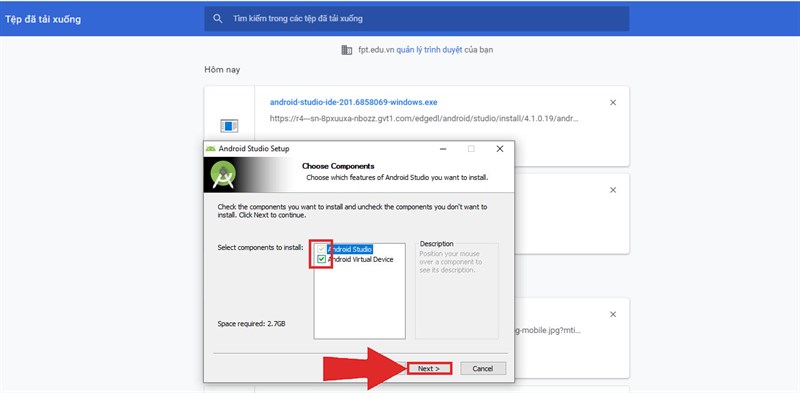Remove the second download entry with X
Image resolution: width=800 pixels, height=393 pixels.
tap(613, 190)
